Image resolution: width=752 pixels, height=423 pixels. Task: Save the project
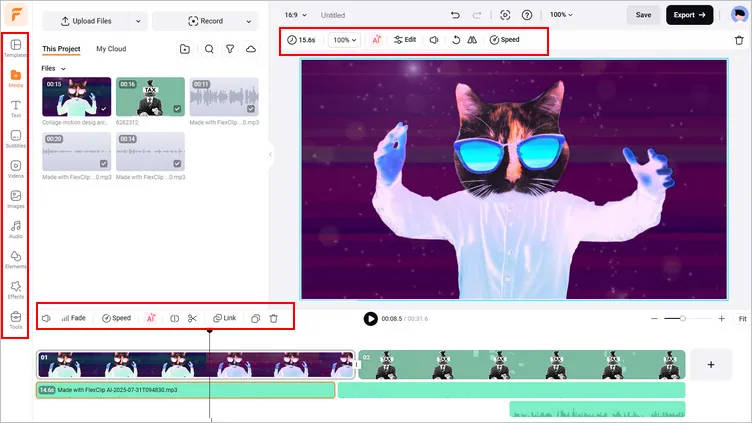click(x=643, y=15)
